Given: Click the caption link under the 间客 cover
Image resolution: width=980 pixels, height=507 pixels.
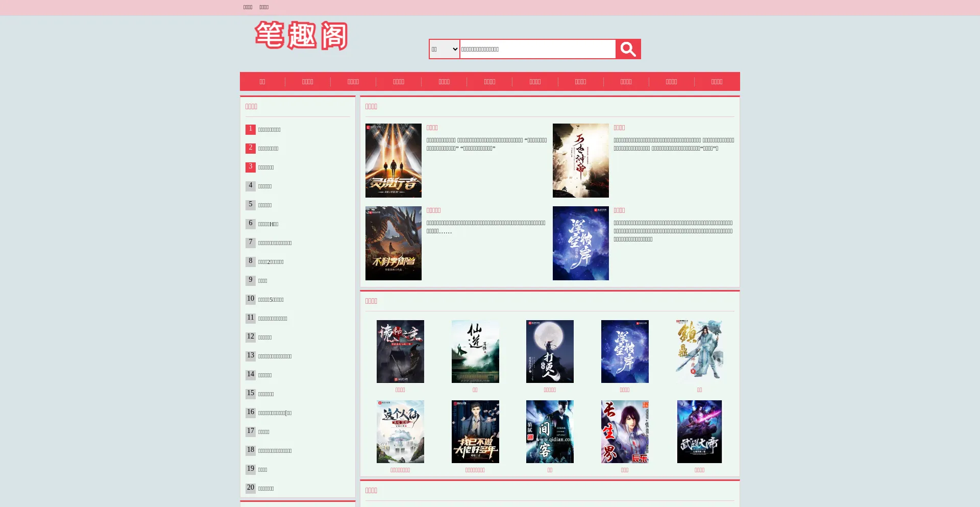Looking at the screenshot, I should click(550, 470).
